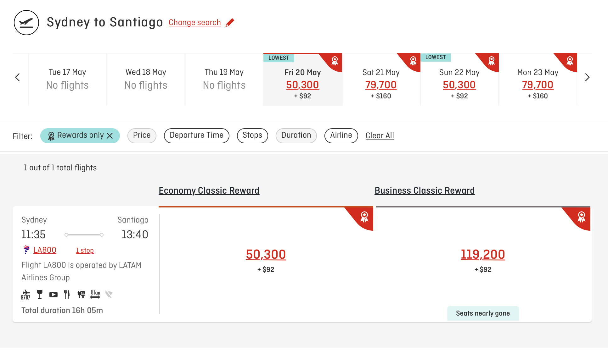Open the Airline filter

click(341, 136)
